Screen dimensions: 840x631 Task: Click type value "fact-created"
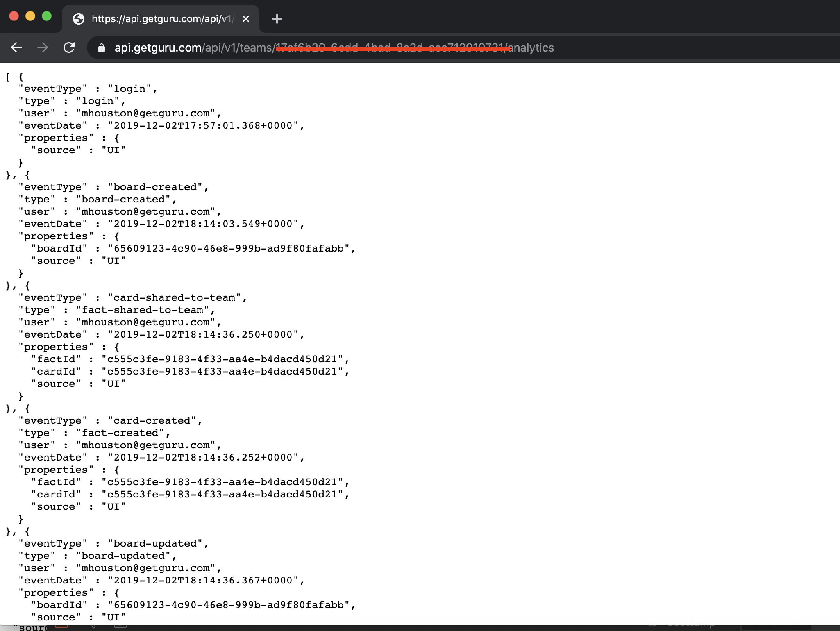[x=120, y=433]
